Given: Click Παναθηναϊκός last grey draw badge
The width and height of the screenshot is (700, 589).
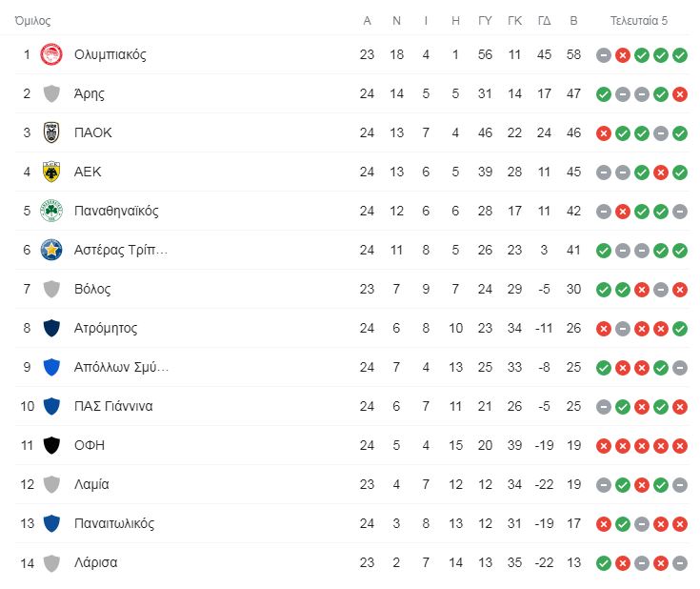Looking at the screenshot, I should [679, 212].
